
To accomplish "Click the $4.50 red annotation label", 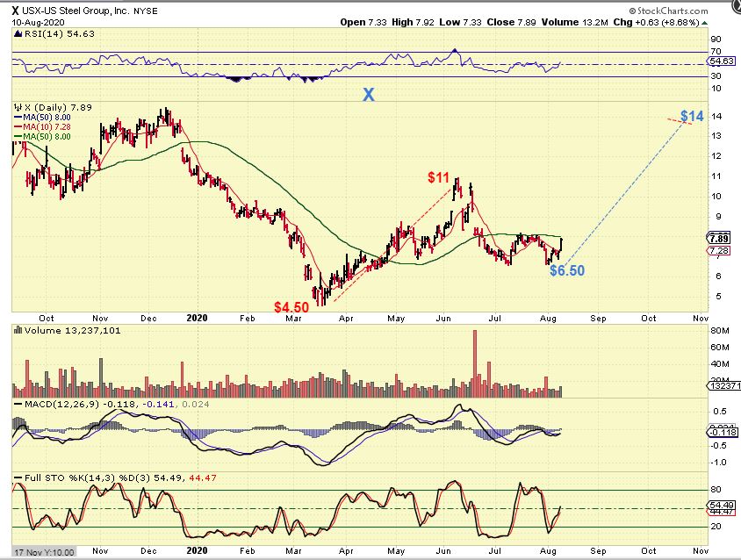I will point(291,307).
